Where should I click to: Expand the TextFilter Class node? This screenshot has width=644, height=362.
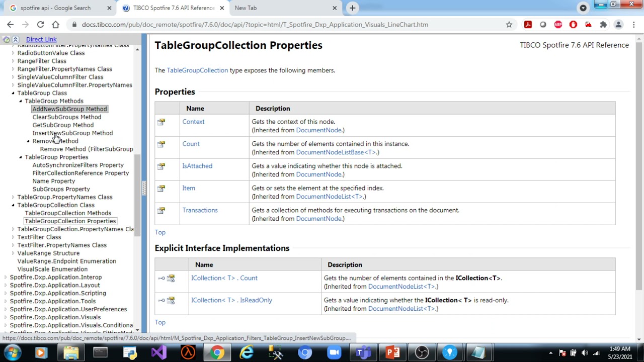[13, 237]
